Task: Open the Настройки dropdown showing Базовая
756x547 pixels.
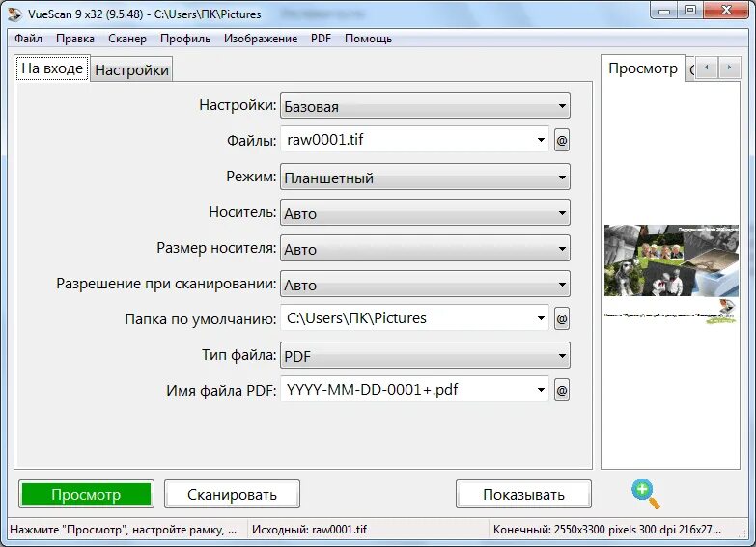Action: pyautogui.click(x=425, y=105)
